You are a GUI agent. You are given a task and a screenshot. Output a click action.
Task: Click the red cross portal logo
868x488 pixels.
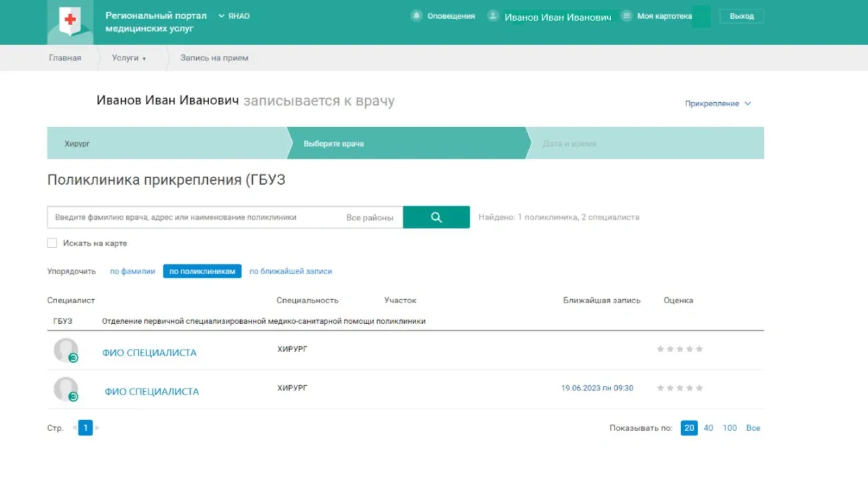pos(70,20)
